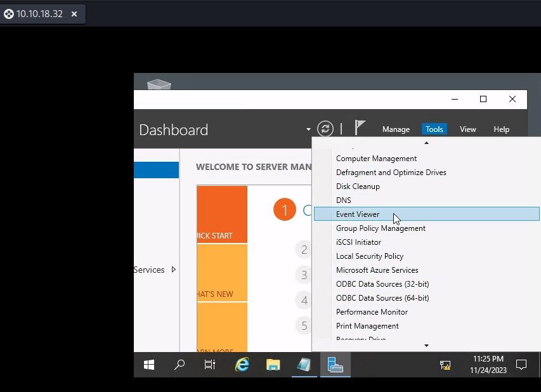Open File Explorer from taskbar
The width and height of the screenshot is (541, 392).
[x=273, y=365]
